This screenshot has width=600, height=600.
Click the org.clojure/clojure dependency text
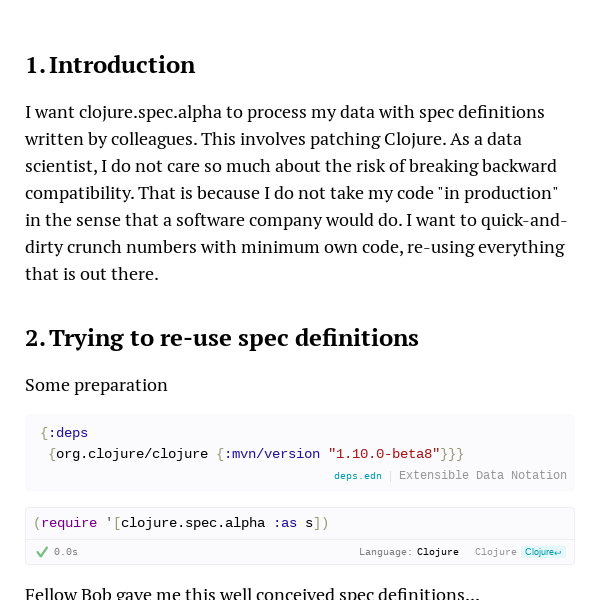coord(132,454)
